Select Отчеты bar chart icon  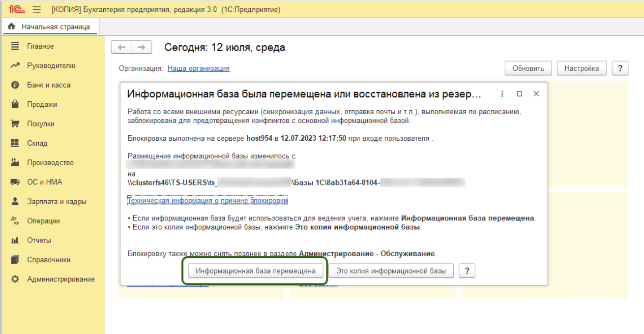15,241
